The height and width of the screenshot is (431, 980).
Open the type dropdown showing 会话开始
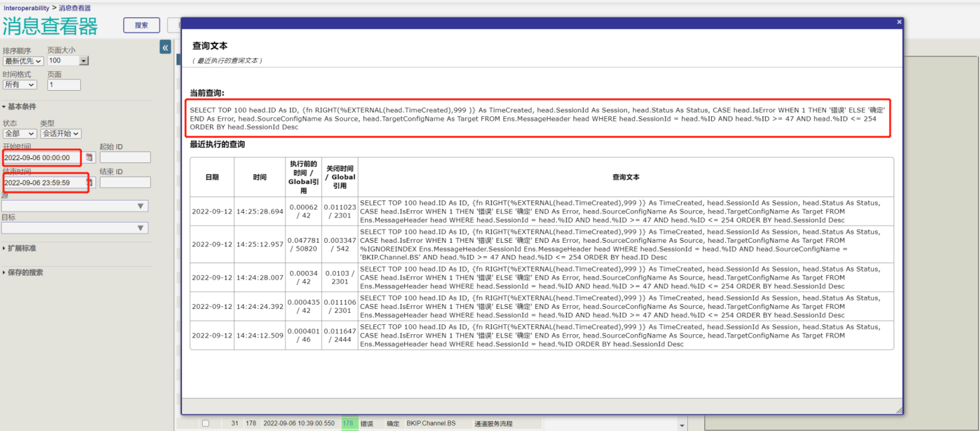(61, 134)
